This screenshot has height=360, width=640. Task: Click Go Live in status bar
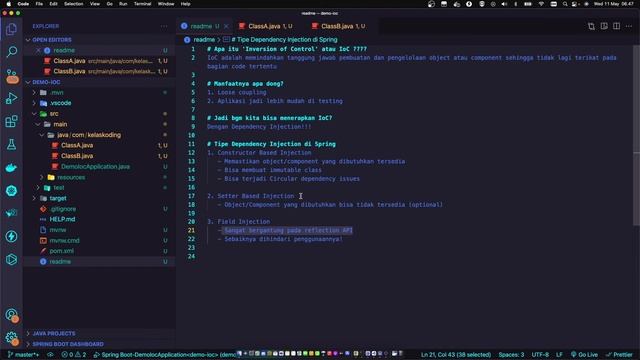(x=584, y=355)
